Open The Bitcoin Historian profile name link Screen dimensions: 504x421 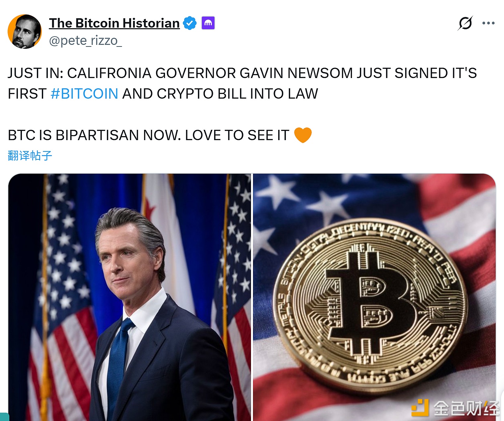coord(115,23)
